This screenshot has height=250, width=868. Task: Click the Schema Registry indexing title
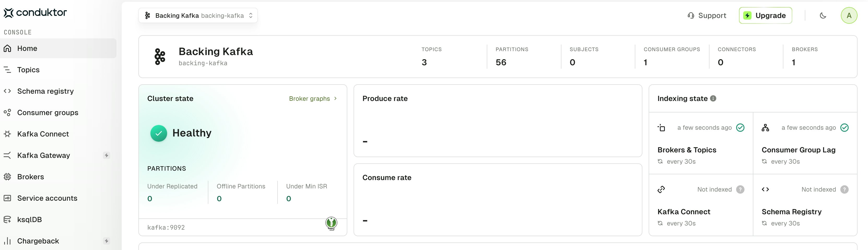point(791,212)
